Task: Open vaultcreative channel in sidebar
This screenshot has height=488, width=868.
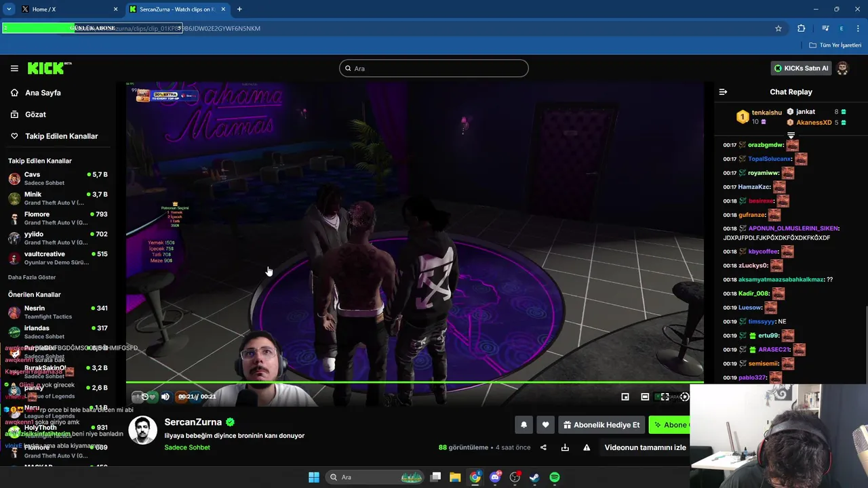Action: [58, 258]
